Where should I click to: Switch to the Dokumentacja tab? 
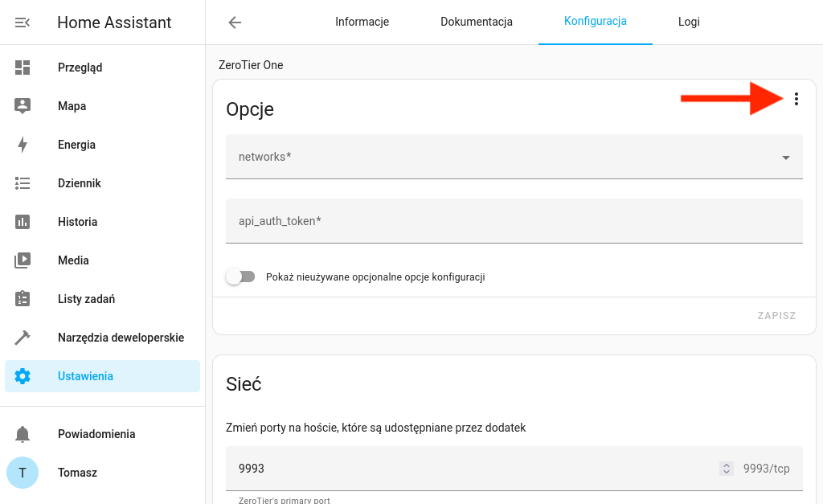(476, 23)
